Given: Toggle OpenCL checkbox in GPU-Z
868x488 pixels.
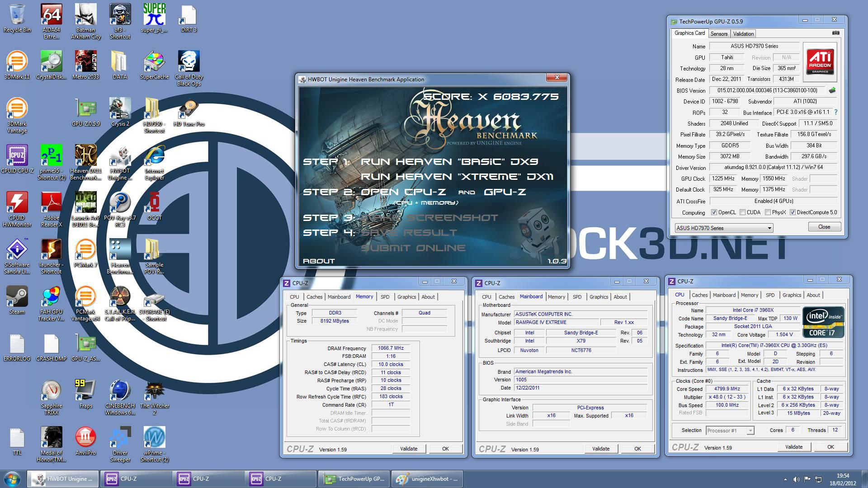Looking at the screenshot, I should coord(714,212).
